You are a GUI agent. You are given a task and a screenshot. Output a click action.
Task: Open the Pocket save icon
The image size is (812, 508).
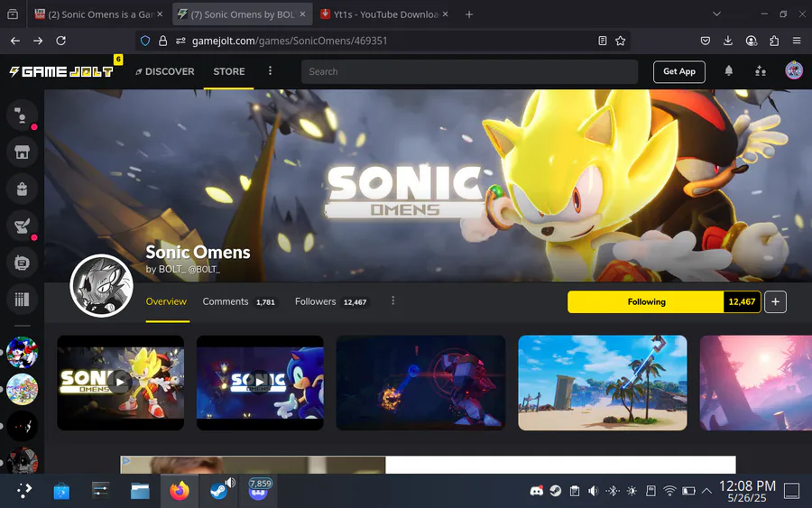[706, 41]
